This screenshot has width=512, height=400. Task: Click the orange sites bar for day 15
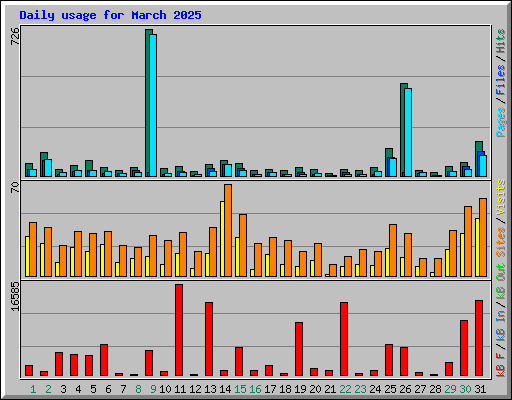coord(243,245)
